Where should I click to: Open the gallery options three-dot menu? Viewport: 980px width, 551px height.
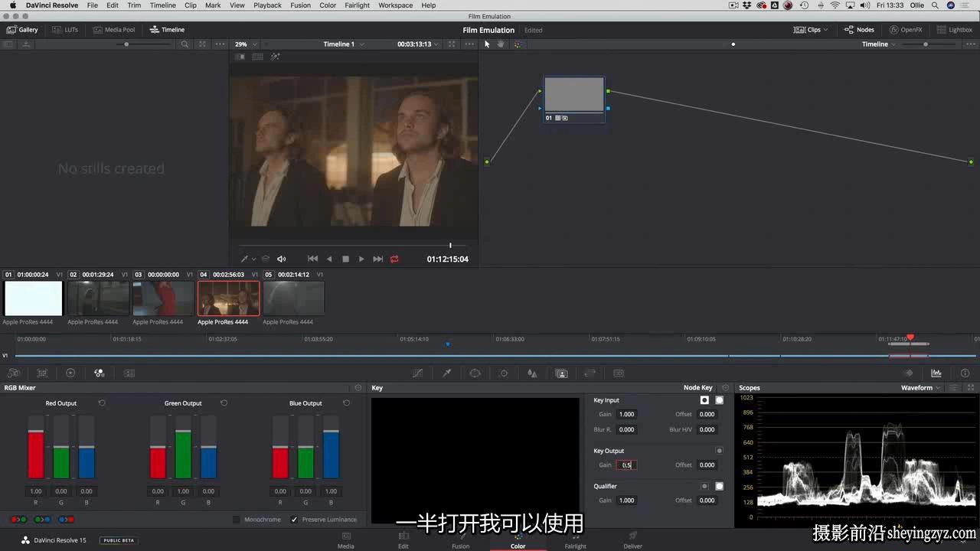220,44
